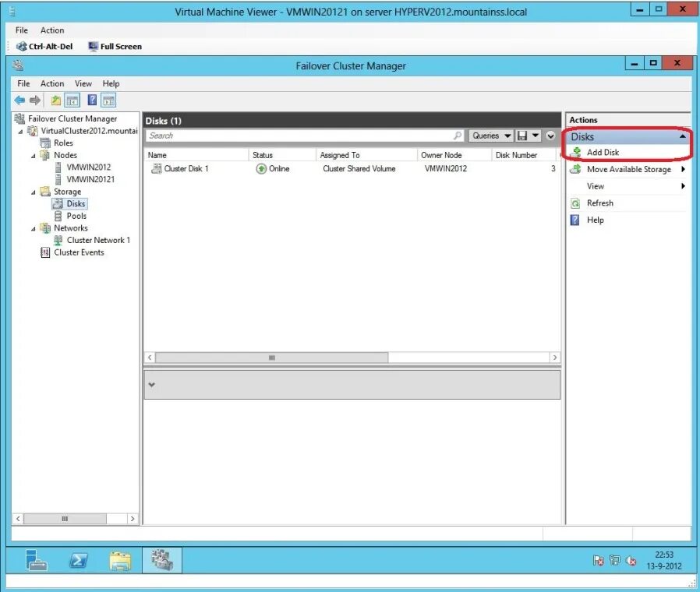Screen dimensions: 700x592
Task: Switch viewer to Full Screen
Action: coord(115,47)
